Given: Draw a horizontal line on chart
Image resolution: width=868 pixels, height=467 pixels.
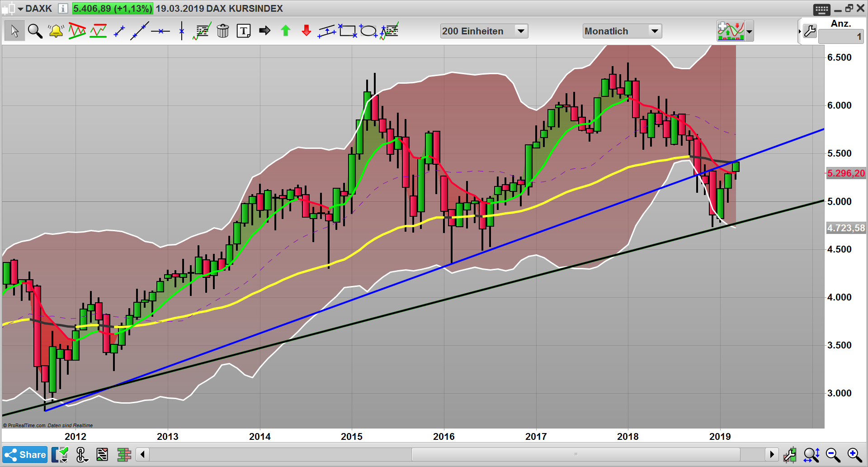Looking at the screenshot, I should click(x=160, y=31).
